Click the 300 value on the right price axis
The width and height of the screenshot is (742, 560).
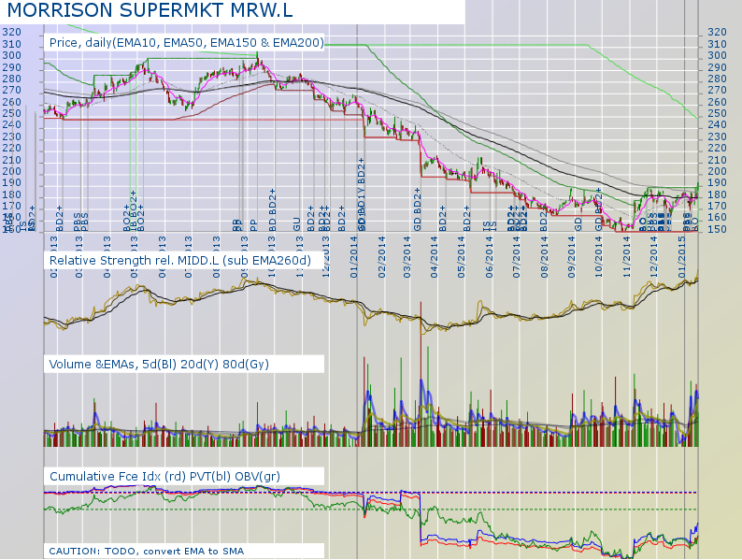pyautogui.click(x=717, y=55)
